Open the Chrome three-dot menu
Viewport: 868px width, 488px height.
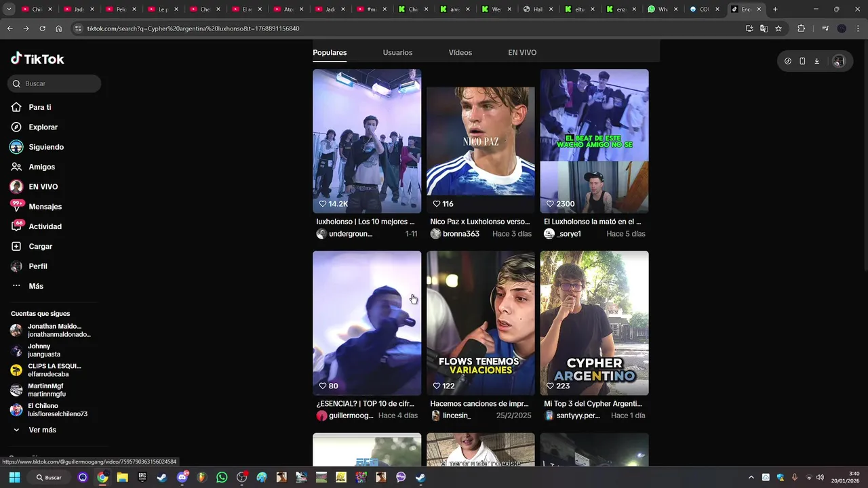pos(857,28)
